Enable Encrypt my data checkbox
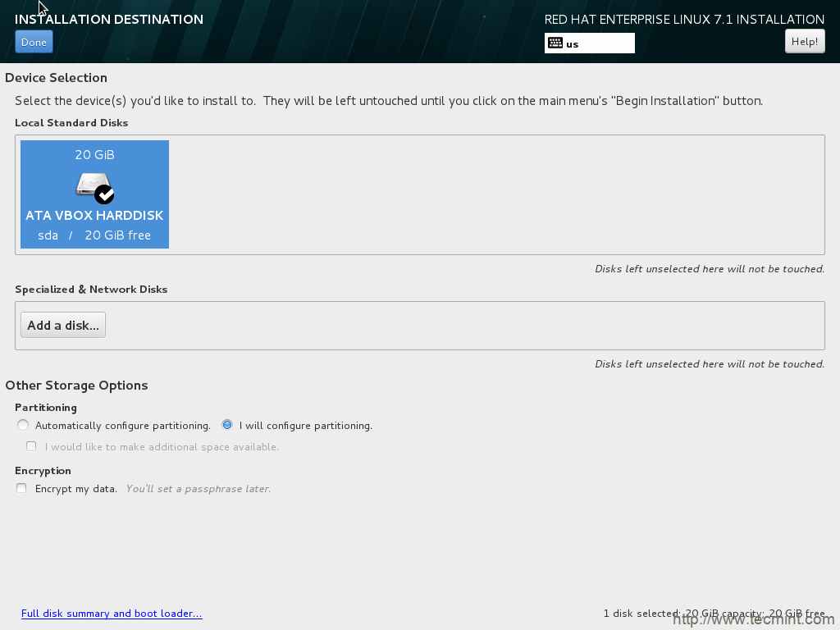Viewport: 840px width, 630px height. pos(21,488)
